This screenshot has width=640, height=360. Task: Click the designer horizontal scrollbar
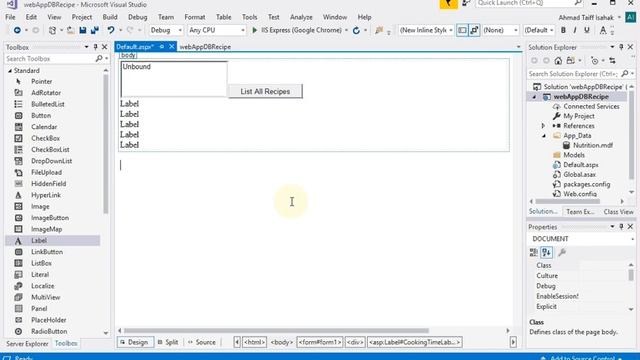click(x=277, y=331)
